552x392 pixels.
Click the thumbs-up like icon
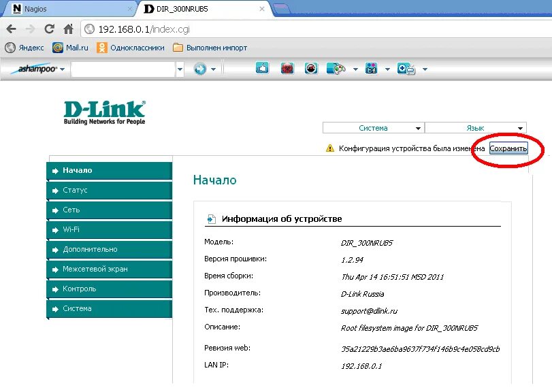pos(262,68)
